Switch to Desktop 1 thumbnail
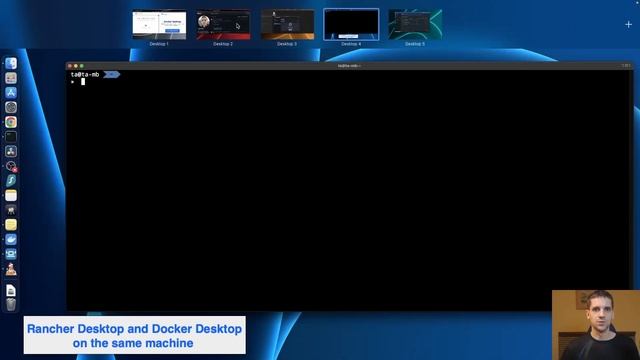640x360 pixels. [x=159, y=25]
